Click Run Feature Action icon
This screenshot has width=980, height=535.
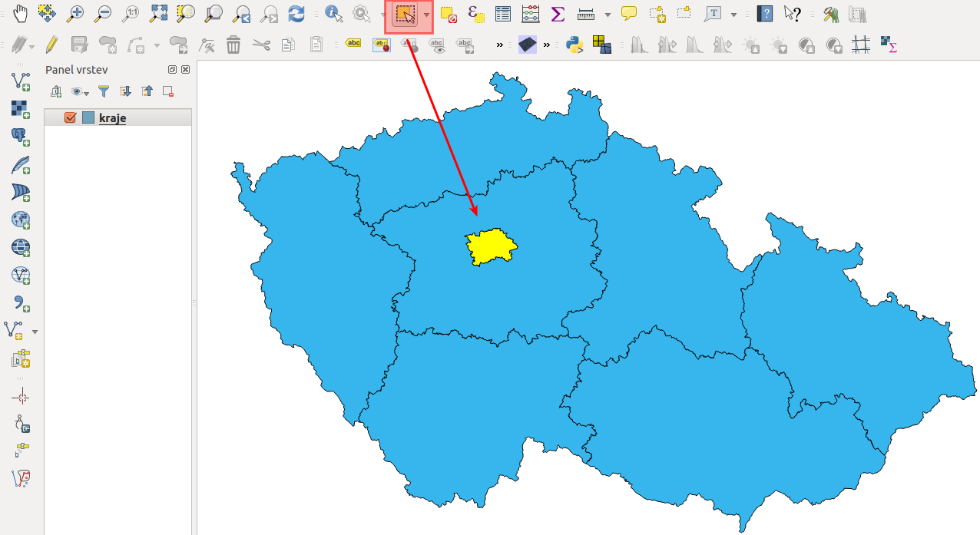point(361,13)
